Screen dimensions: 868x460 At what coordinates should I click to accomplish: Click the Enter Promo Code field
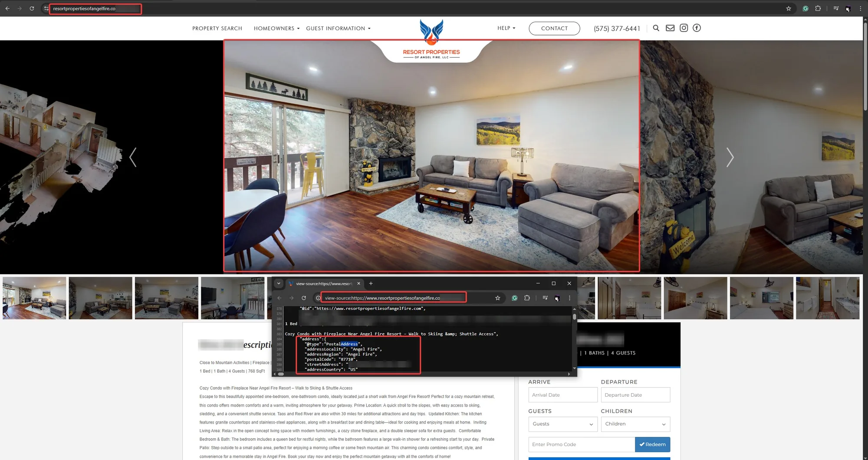[582, 444]
